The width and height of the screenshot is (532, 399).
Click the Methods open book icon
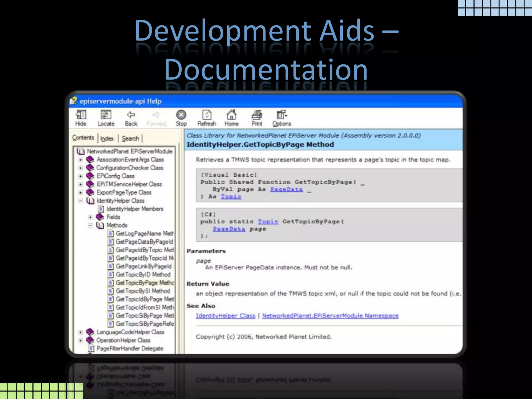[100, 225]
